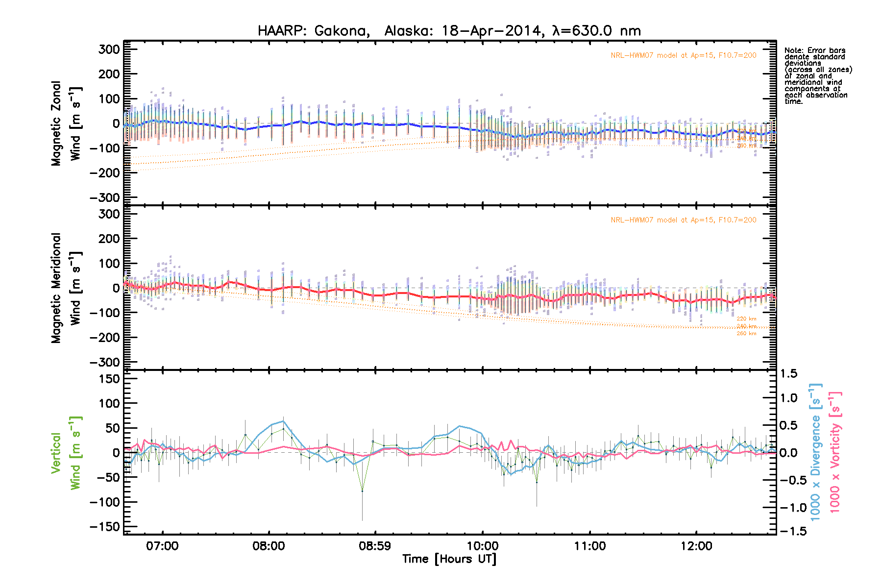
Task: Click the Time [Hours UT] axis title
Action: tap(449, 559)
